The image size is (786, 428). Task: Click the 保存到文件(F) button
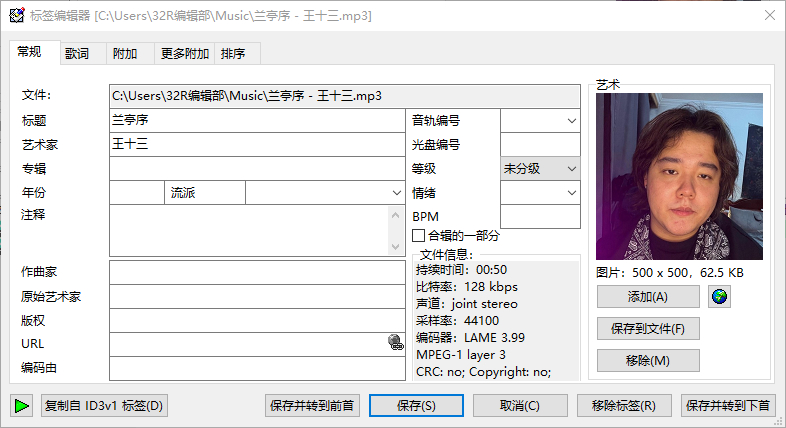click(647, 329)
